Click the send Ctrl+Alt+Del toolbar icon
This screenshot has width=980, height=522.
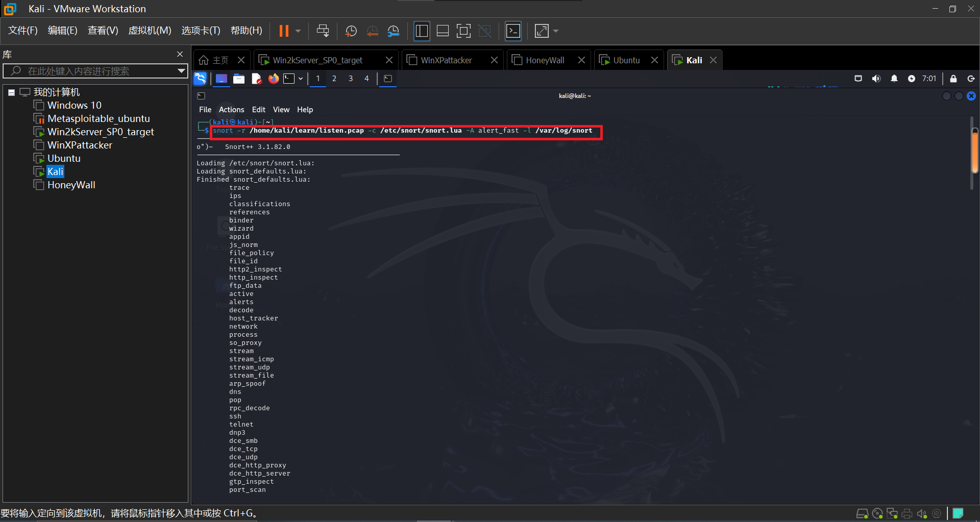pos(323,31)
